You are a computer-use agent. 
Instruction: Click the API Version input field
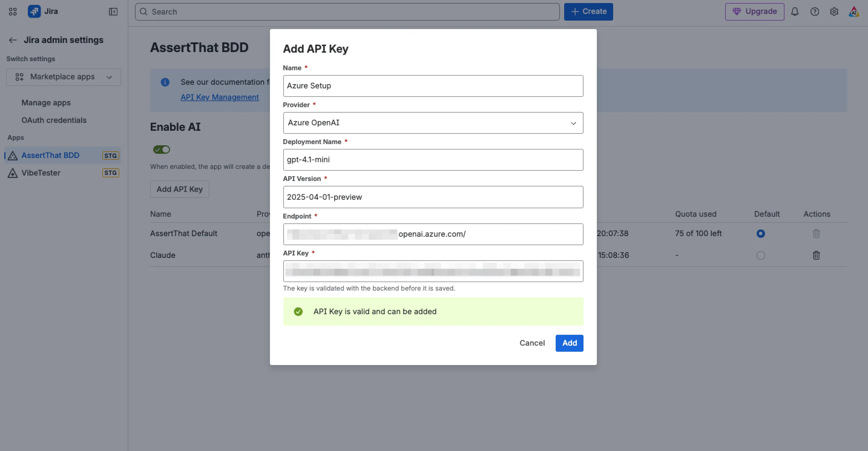(x=433, y=197)
